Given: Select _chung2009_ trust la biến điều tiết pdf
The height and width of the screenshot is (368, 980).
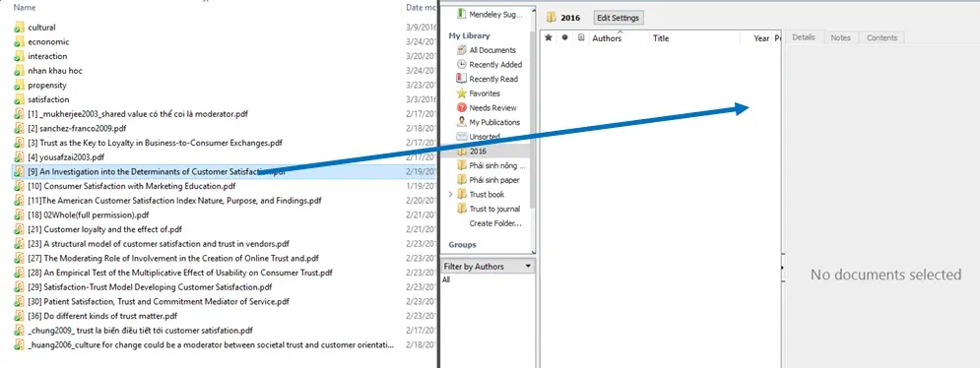Looking at the screenshot, I should 140,330.
